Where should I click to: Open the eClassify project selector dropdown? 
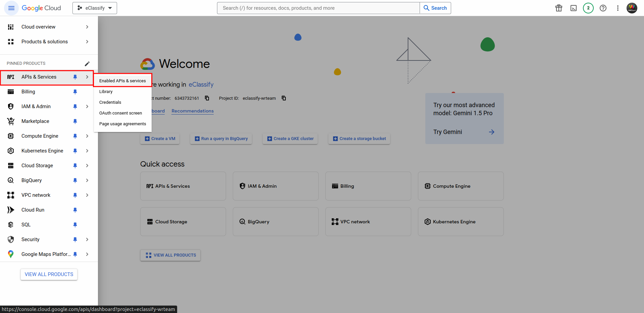pos(95,8)
